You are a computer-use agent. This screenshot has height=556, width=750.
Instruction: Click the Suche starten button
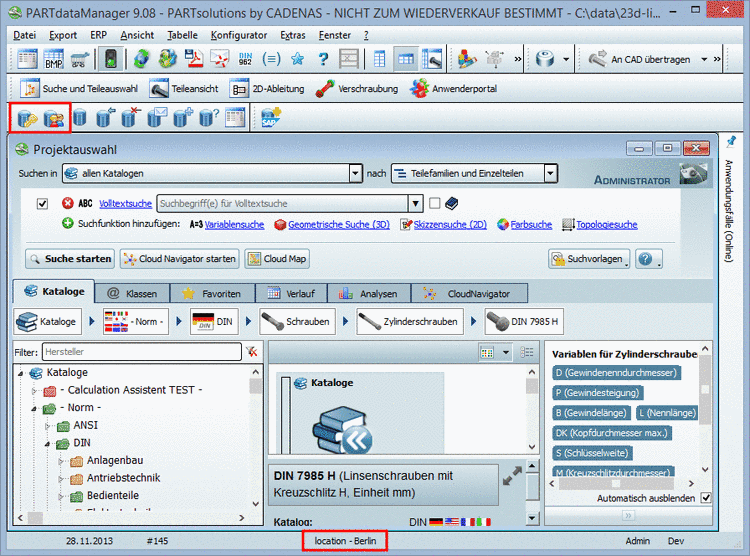coord(70,259)
